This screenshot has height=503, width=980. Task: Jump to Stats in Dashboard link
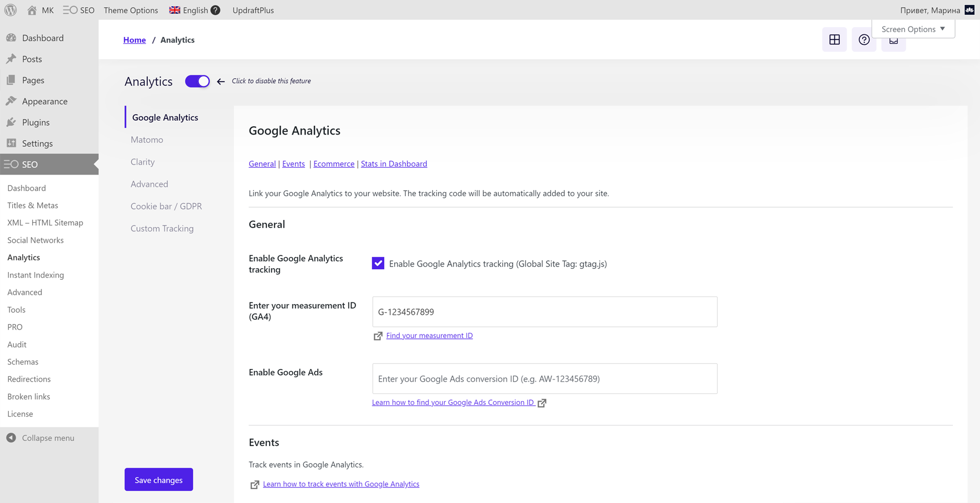tap(394, 163)
